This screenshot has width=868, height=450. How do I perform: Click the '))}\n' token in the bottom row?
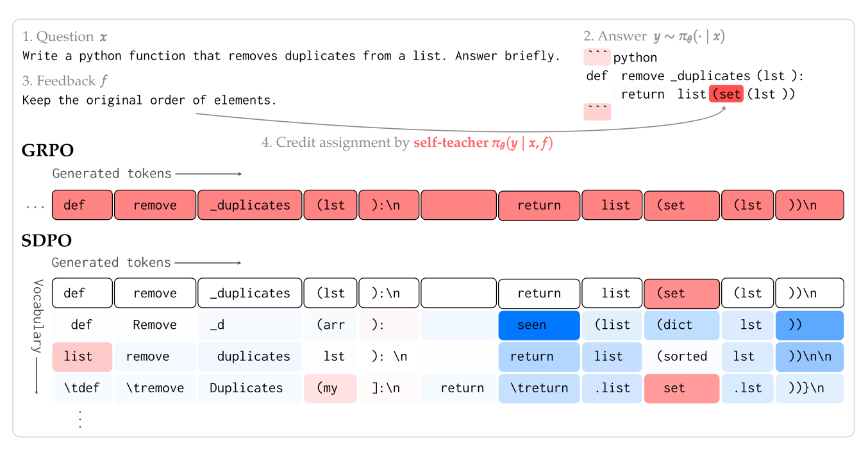pos(809,388)
